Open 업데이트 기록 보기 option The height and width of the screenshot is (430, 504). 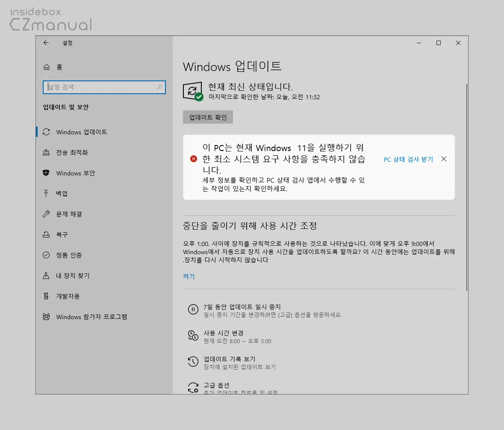(x=239, y=363)
